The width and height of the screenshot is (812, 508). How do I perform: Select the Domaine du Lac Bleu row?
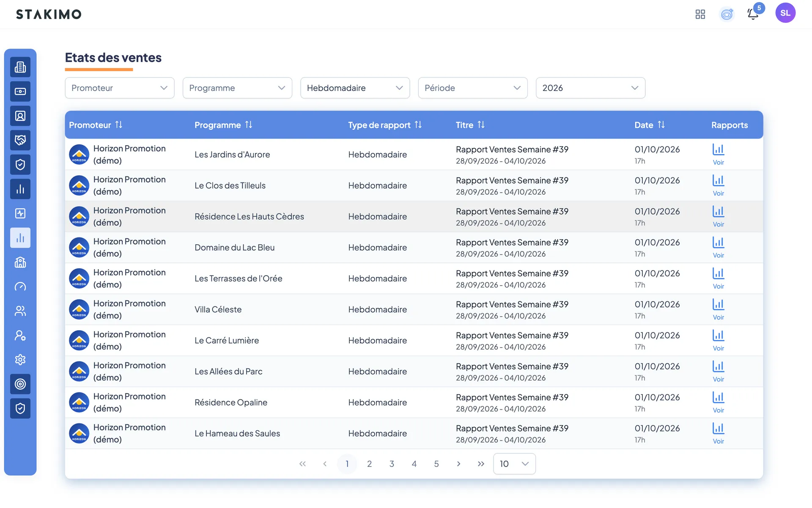[x=414, y=248]
